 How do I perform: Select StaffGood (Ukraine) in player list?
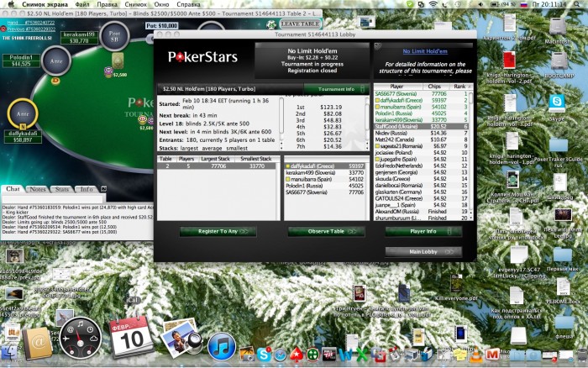[421, 126]
